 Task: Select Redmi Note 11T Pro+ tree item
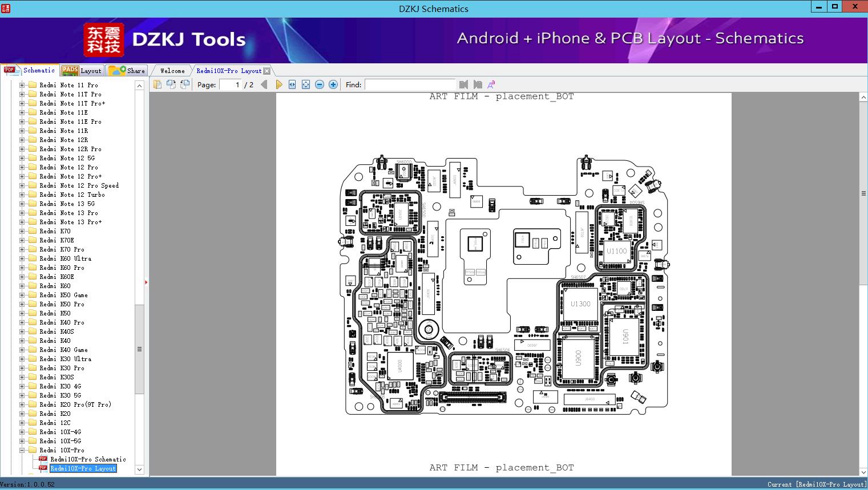click(72, 103)
